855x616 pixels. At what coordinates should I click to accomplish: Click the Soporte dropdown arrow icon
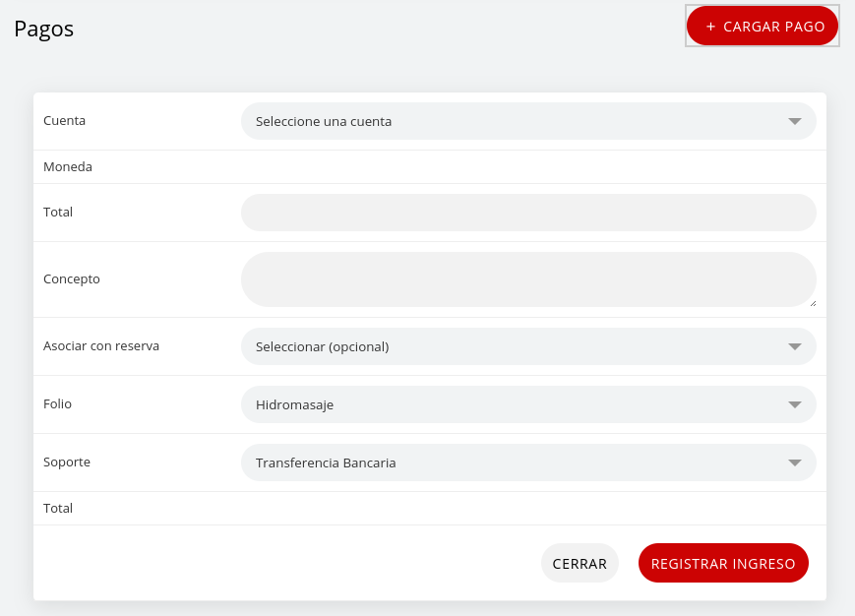tap(794, 462)
